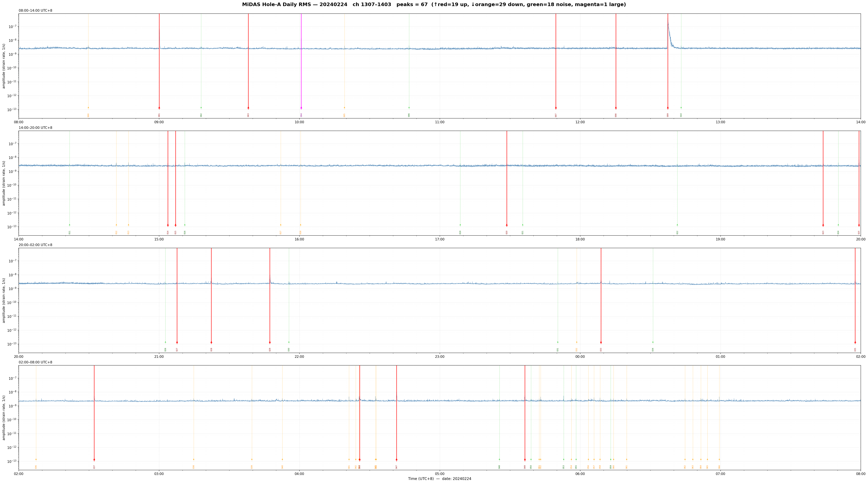The image size is (868, 483).
Task: Click green noise marker labeled 024
Action: point(838,225)
